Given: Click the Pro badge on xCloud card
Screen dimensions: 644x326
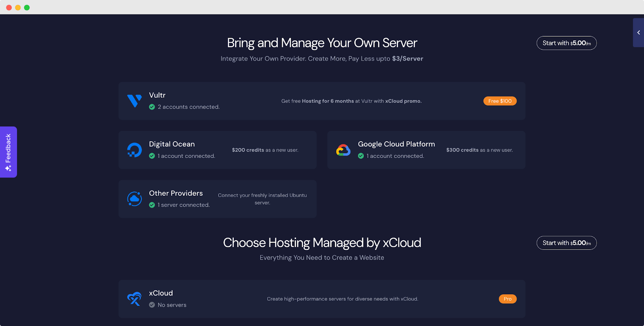Looking at the screenshot, I should click(x=508, y=299).
